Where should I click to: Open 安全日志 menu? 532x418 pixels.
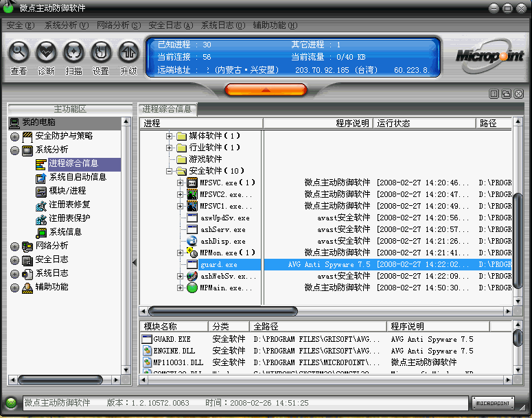(x=171, y=25)
